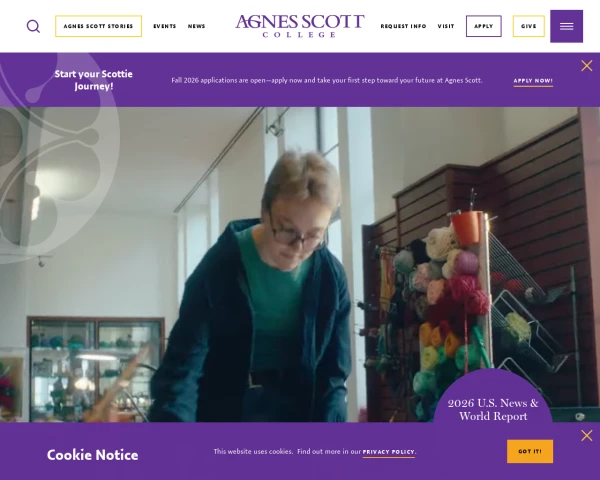
Task: Open the Privacy Policy link
Action: (x=388, y=452)
